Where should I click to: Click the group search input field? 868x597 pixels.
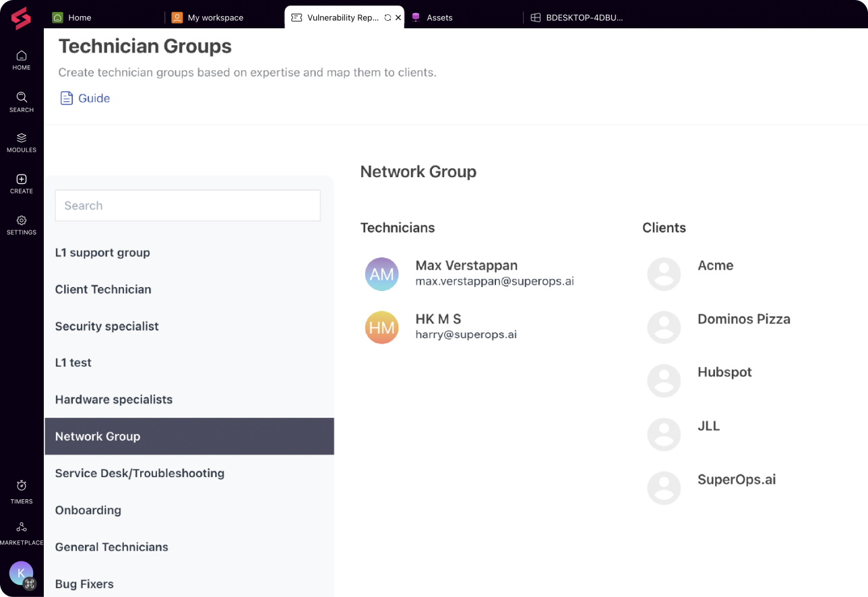[187, 206]
